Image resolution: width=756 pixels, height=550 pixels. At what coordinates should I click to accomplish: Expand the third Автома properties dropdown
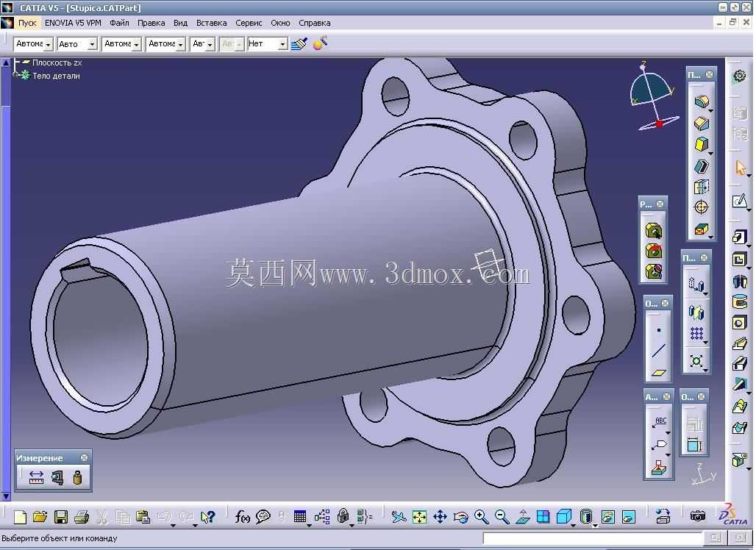[137, 44]
